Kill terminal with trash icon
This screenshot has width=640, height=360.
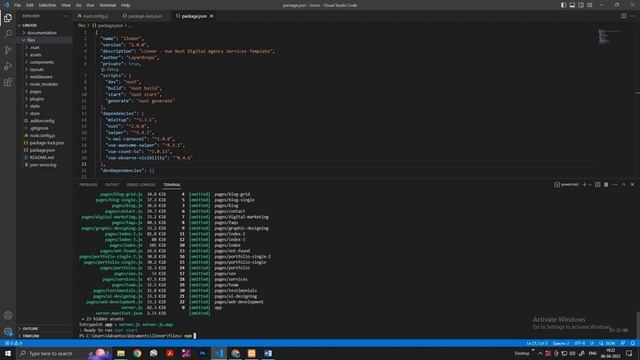[606, 184]
